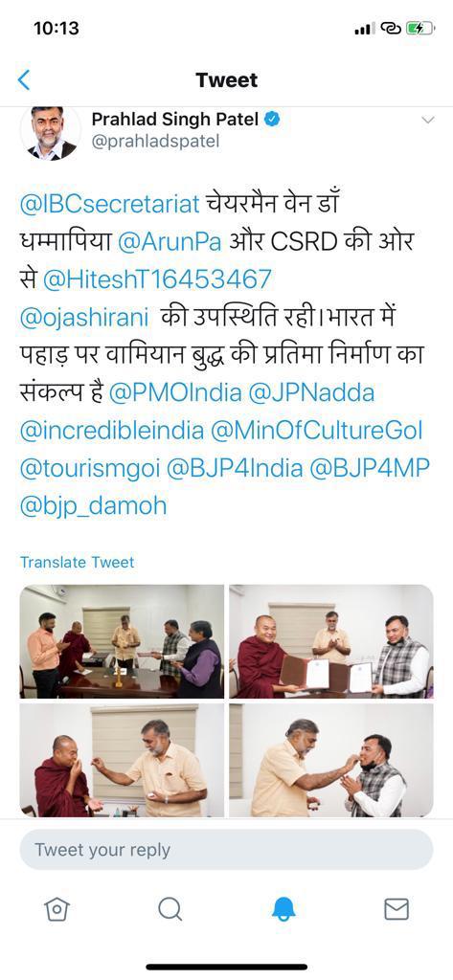The height and width of the screenshot is (980, 453).
Task: Open the bottom-right sweet-feeding photo
Action: (x=331, y=760)
